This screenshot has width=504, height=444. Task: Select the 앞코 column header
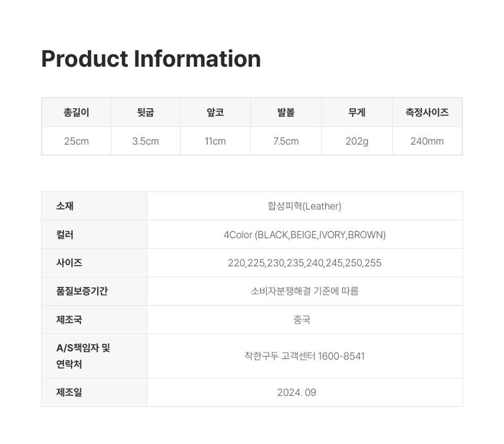(215, 112)
